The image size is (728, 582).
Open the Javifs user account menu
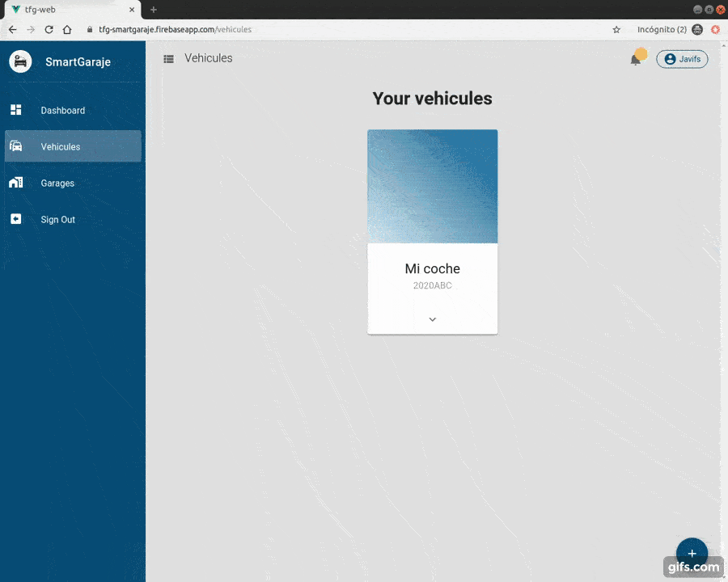coord(682,59)
